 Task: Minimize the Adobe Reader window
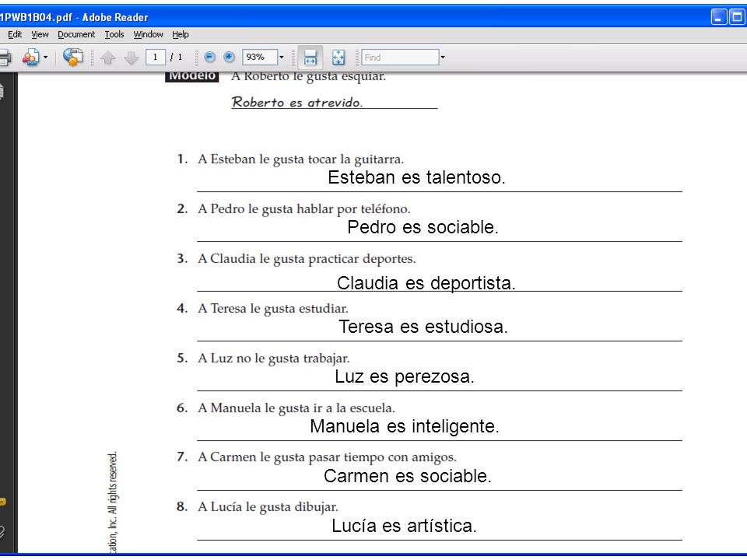(719, 17)
